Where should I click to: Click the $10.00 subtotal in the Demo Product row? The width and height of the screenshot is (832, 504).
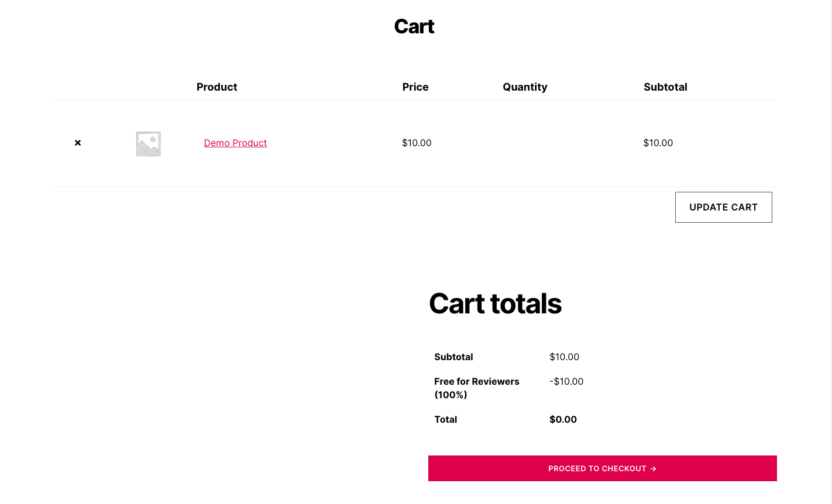658,143
